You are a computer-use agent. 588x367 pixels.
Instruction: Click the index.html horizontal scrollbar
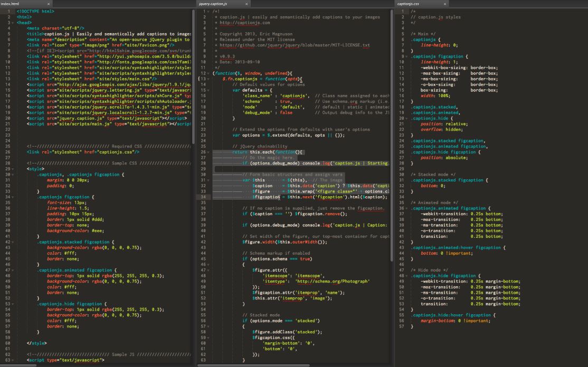pos(18,365)
